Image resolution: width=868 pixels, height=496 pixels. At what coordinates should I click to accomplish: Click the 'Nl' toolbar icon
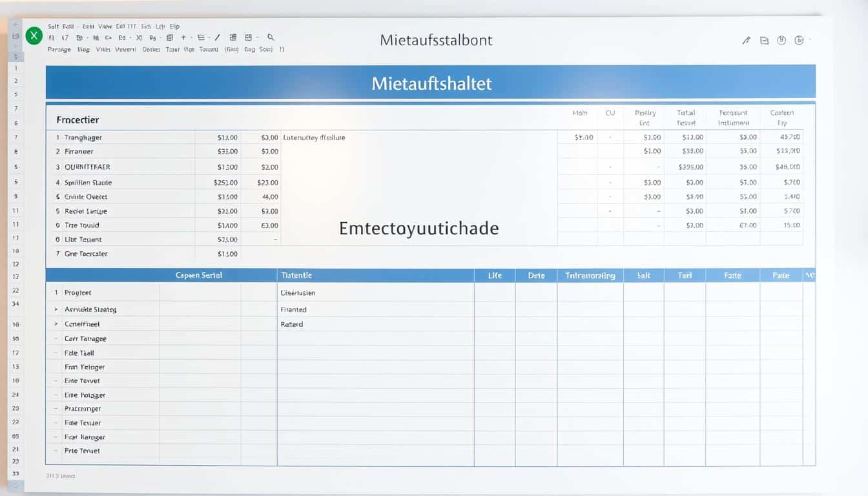click(96, 37)
